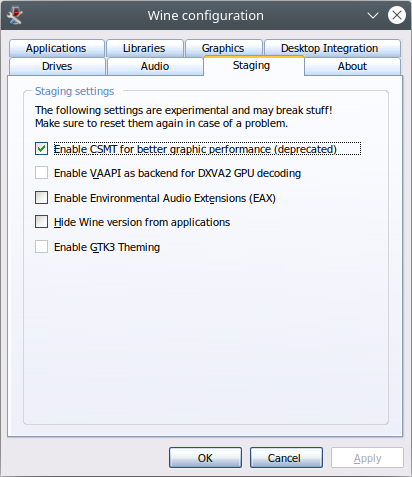Select the Desktop Integration tab

[332, 48]
